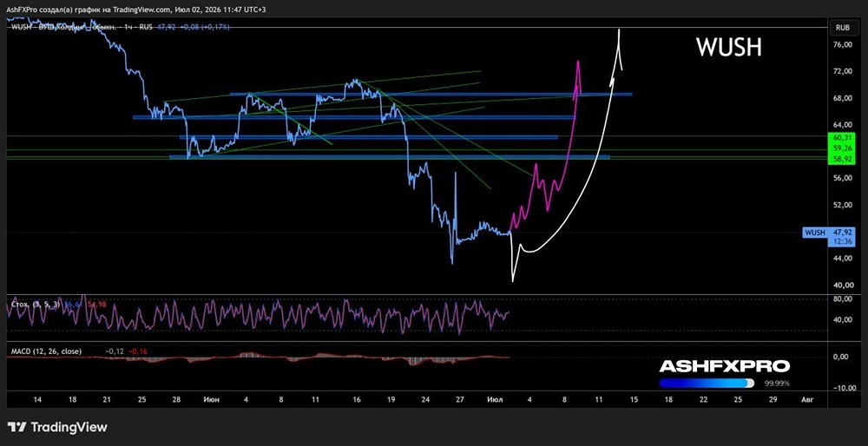Click the large WUSH title text

pyautogui.click(x=729, y=48)
